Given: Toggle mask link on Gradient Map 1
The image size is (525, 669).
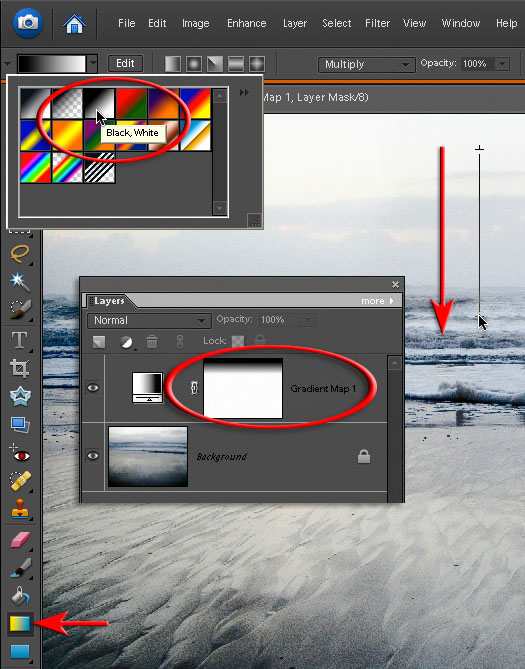Looking at the screenshot, I should click(x=194, y=388).
